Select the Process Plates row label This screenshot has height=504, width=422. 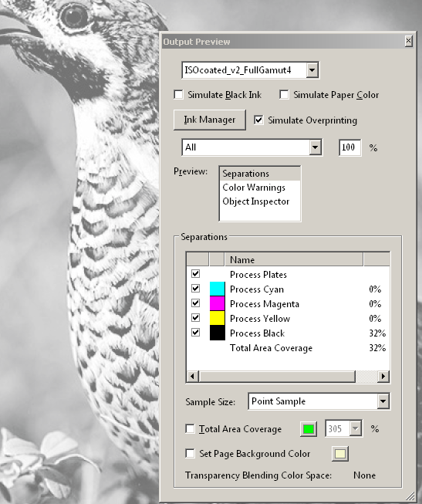point(258,275)
